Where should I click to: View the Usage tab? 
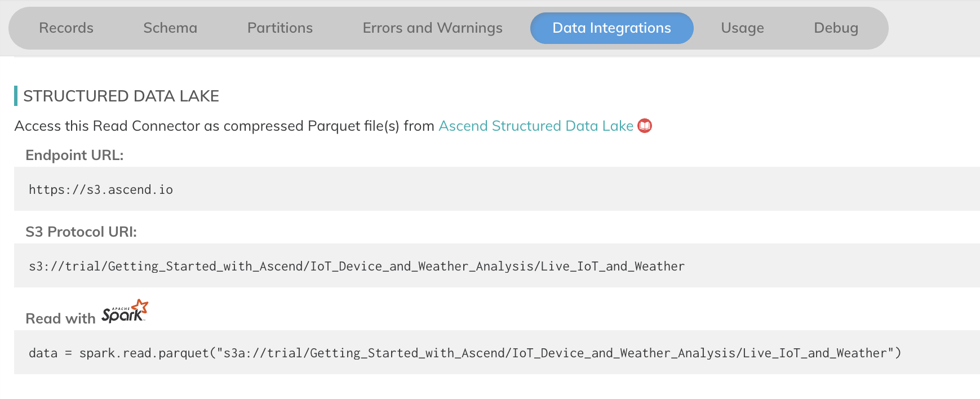click(742, 28)
